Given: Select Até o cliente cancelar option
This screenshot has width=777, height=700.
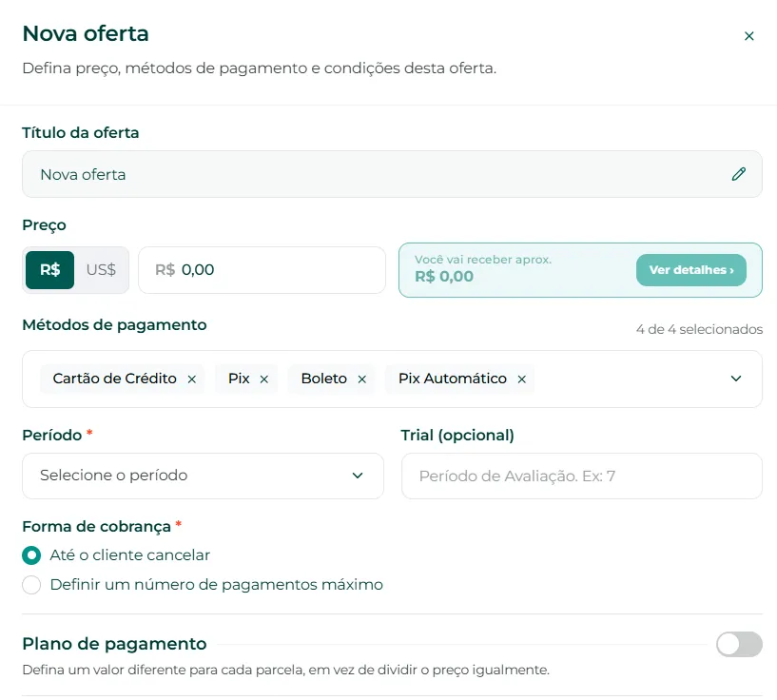Looking at the screenshot, I should point(31,555).
